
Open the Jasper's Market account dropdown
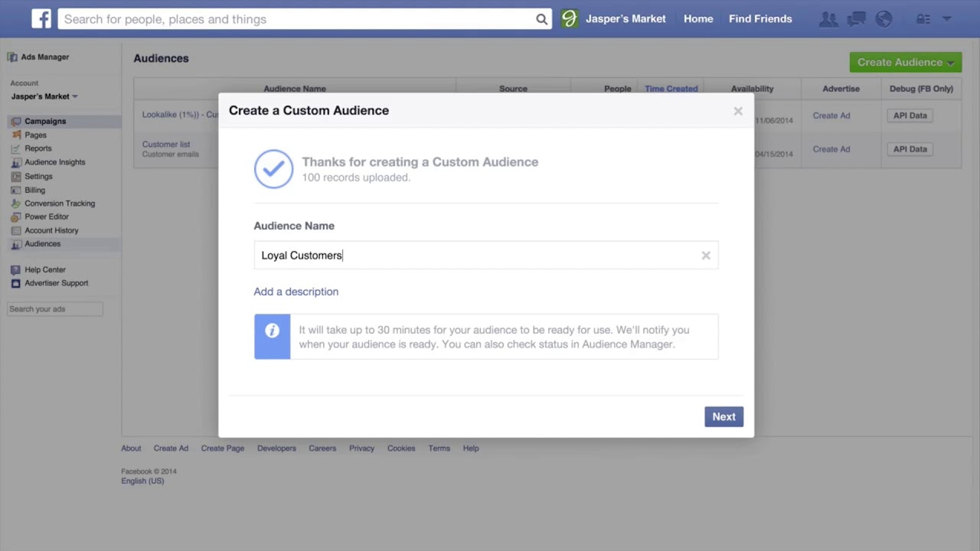(44, 96)
